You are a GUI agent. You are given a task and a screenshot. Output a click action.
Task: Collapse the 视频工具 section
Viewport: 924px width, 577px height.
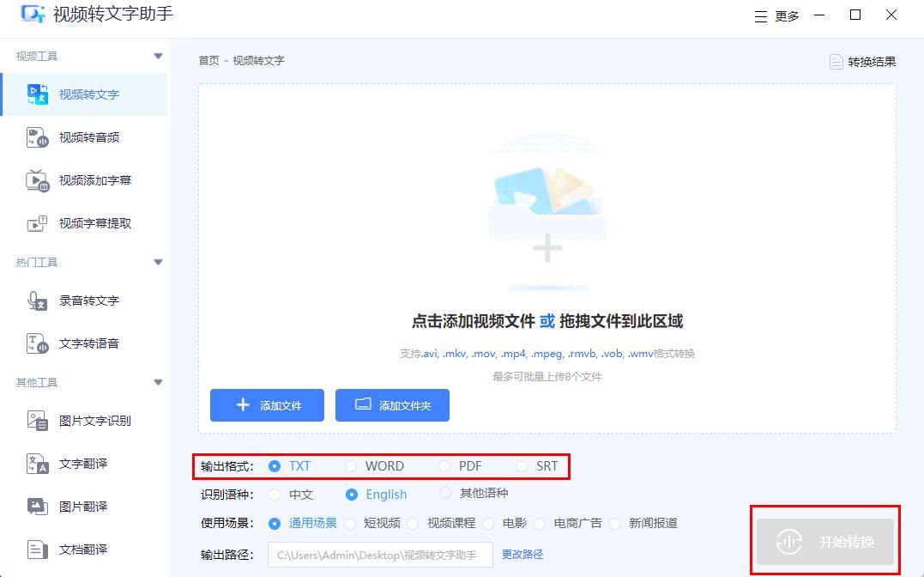click(x=158, y=55)
